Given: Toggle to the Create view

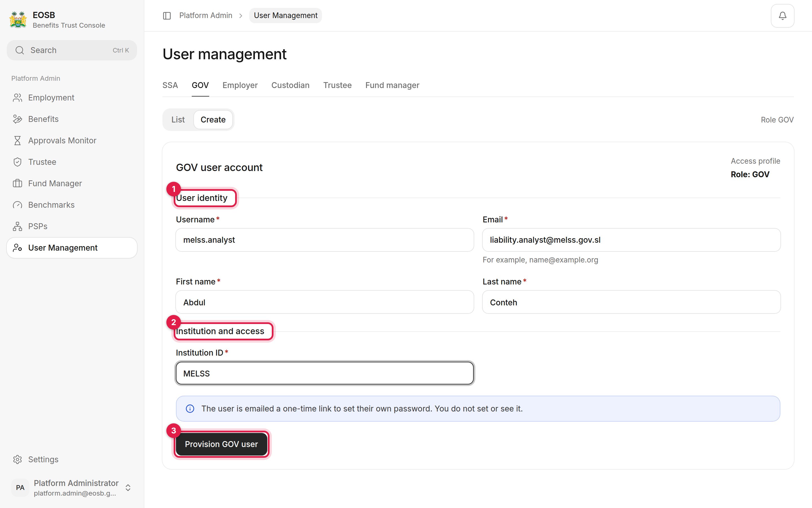Looking at the screenshot, I should click(x=213, y=120).
